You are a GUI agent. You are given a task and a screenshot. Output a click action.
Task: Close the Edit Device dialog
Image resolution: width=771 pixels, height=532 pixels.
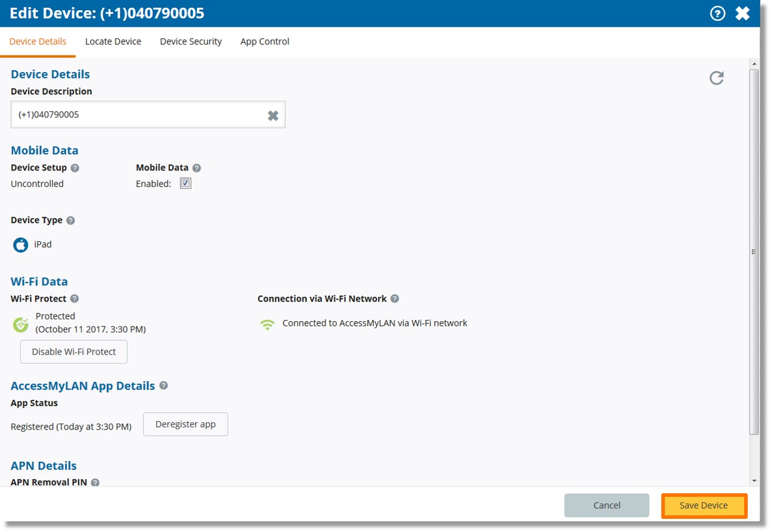point(742,13)
